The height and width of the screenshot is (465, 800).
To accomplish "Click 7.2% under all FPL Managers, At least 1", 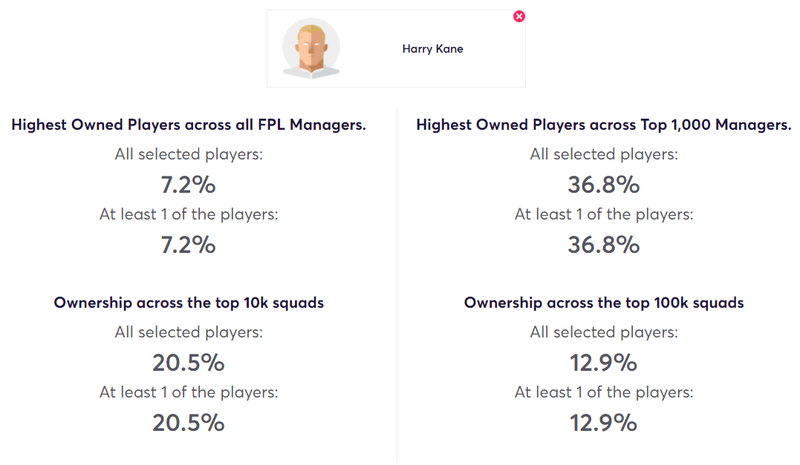I will tap(188, 245).
